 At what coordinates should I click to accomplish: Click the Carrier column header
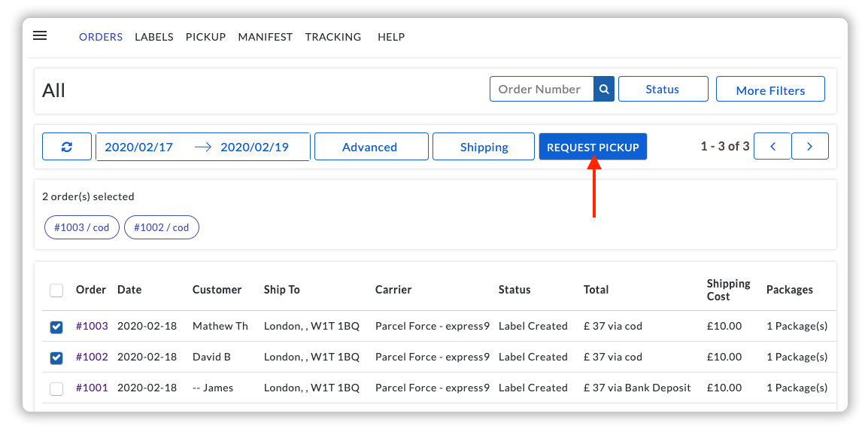tap(393, 290)
